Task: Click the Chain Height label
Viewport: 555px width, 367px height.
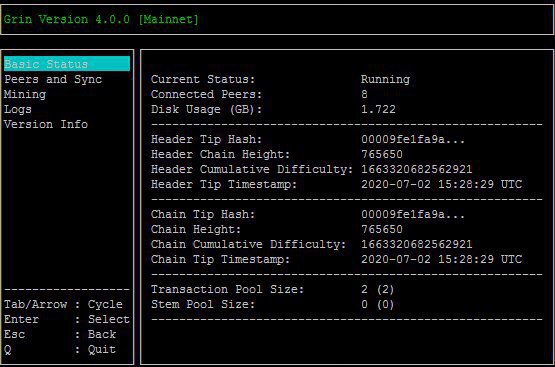Action: pyautogui.click(x=196, y=229)
